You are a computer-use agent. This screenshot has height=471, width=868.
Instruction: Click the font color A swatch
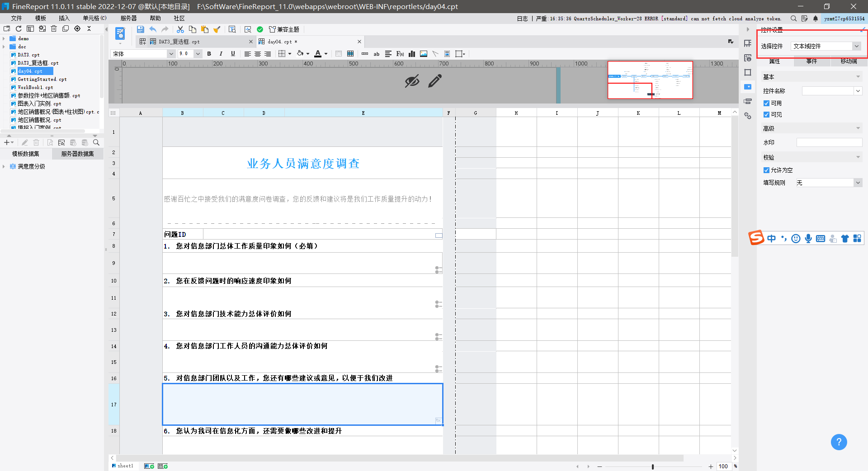point(318,54)
